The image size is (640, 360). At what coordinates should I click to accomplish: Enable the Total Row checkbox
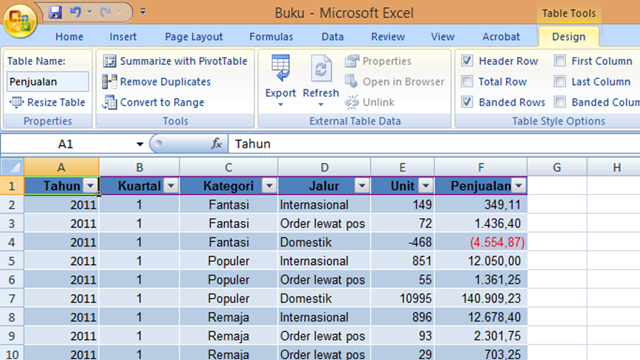[x=467, y=81]
